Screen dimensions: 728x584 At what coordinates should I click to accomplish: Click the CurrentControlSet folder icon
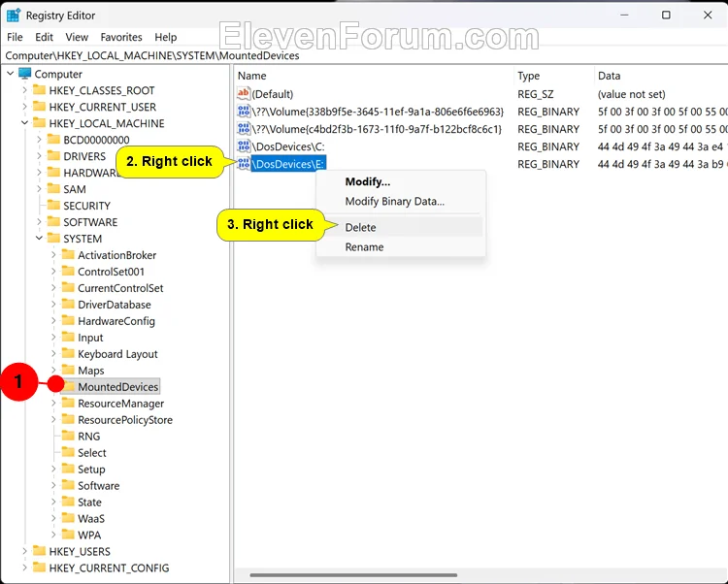point(68,287)
